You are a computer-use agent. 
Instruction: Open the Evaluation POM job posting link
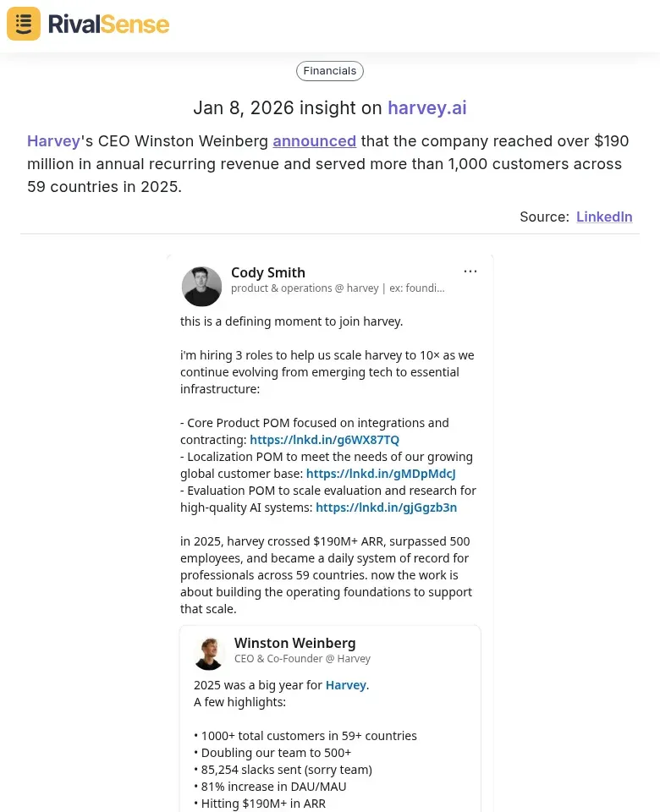[386, 507]
